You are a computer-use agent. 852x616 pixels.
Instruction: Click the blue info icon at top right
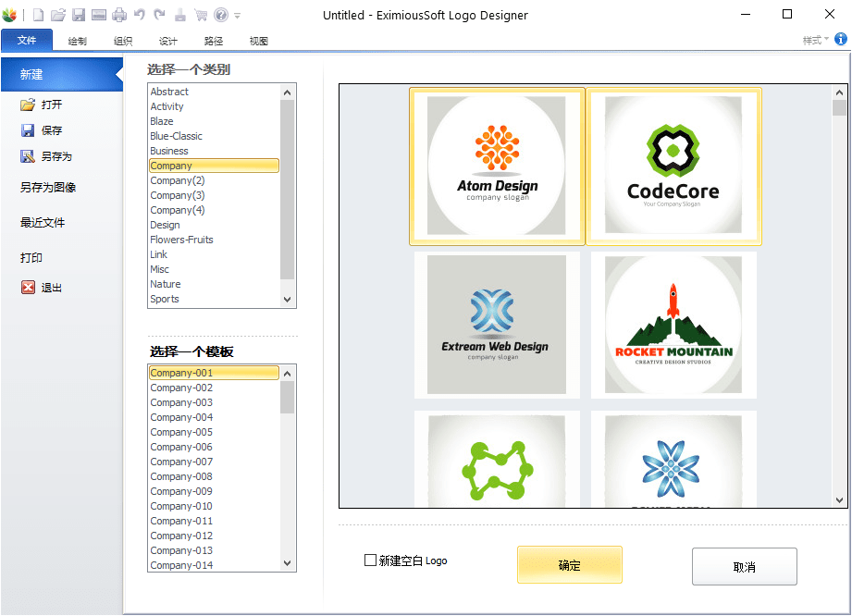click(841, 39)
